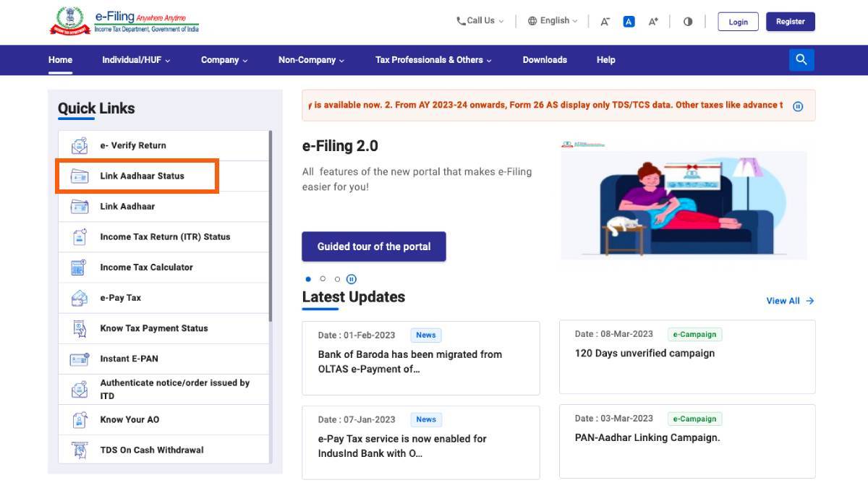868x488 pixels.
Task: Open the English language dropdown
Action: (x=553, y=21)
